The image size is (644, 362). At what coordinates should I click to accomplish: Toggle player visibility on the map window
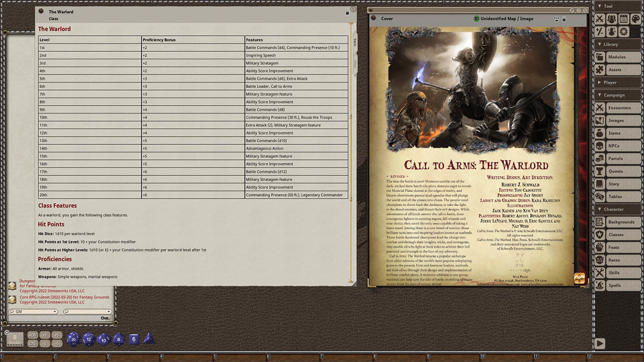556,19
